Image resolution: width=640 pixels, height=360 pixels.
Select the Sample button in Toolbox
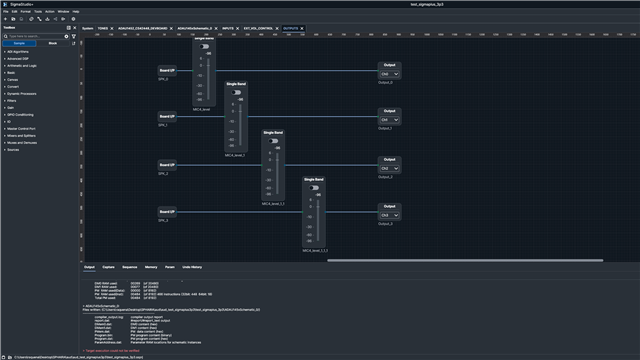coord(19,43)
